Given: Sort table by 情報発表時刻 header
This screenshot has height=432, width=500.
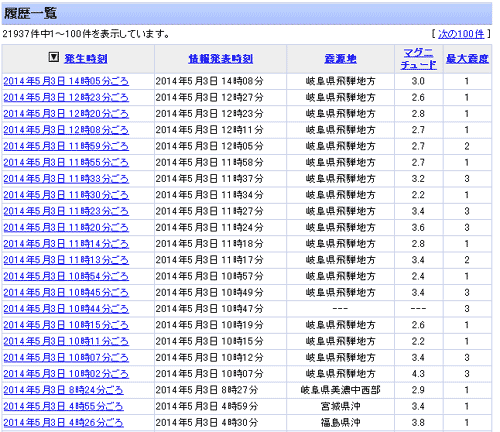Looking at the screenshot, I should pos(221,59).
